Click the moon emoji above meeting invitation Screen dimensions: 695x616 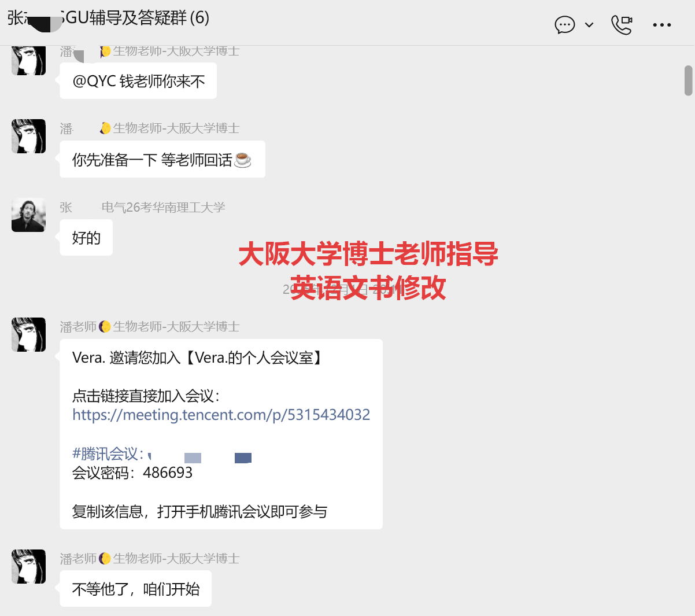[x=105, y=327]
